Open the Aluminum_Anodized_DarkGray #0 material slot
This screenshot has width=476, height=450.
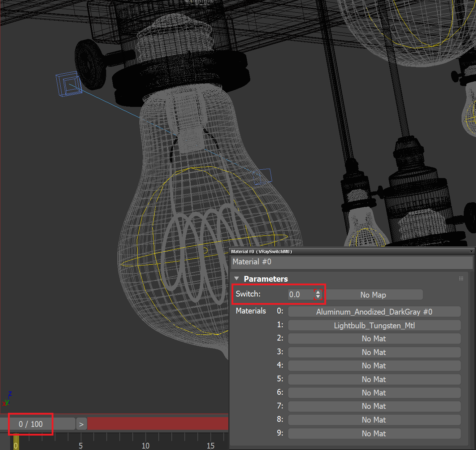pyautogui.click(x=374, y=312)
